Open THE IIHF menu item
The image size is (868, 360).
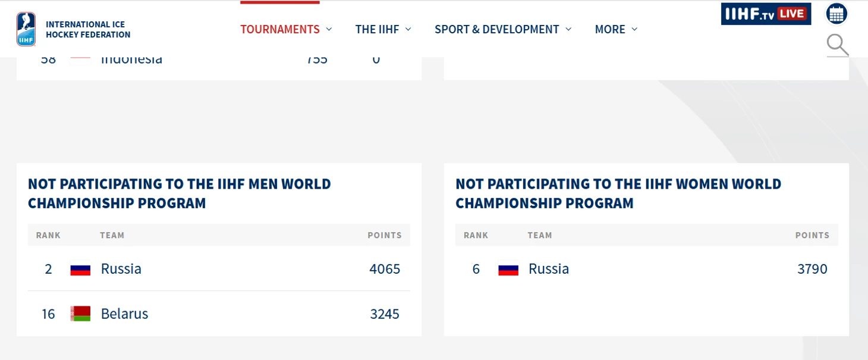pyautogui.click(x=377, y=29)
